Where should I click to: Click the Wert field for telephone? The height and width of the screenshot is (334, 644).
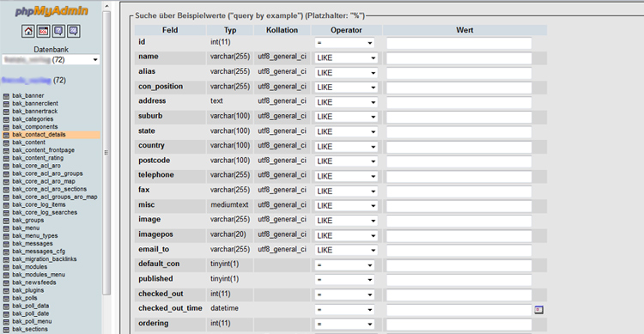pos(459,177)
